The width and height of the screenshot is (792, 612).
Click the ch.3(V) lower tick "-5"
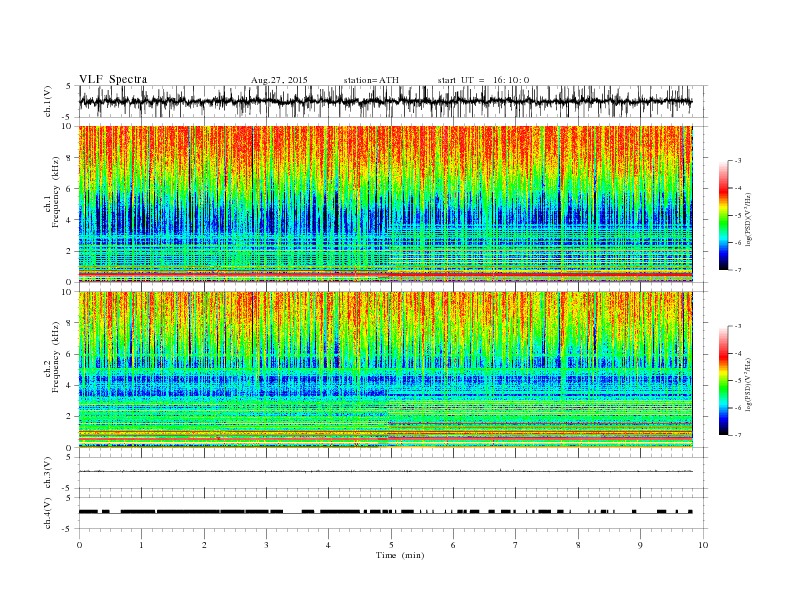click(x=68, y=488)
